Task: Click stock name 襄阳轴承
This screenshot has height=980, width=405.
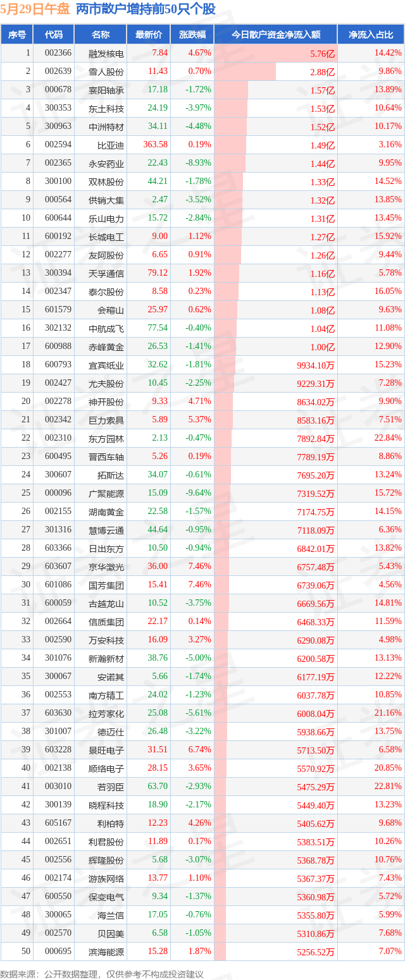Action: (106, 90)
